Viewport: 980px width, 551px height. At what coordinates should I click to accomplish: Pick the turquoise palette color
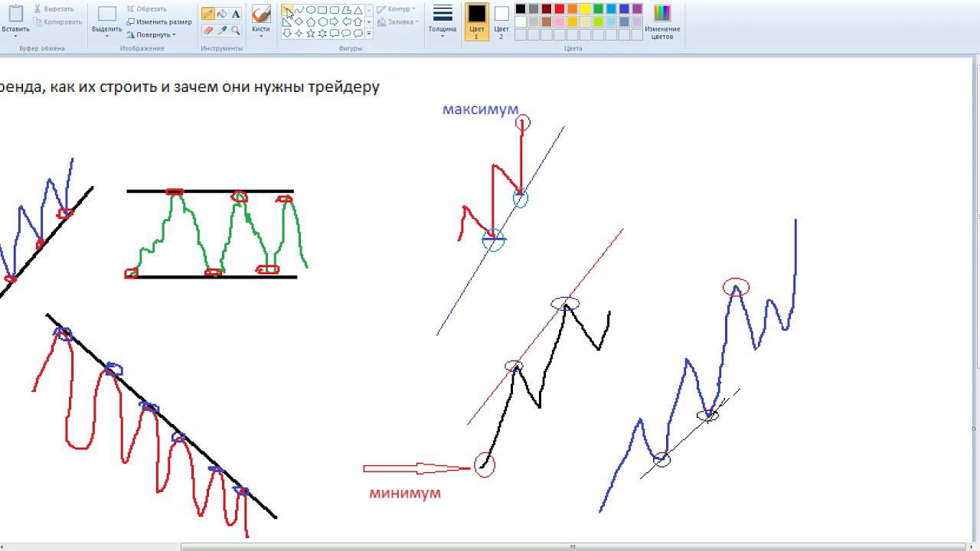pyautogui.click(x=611, y=9)
